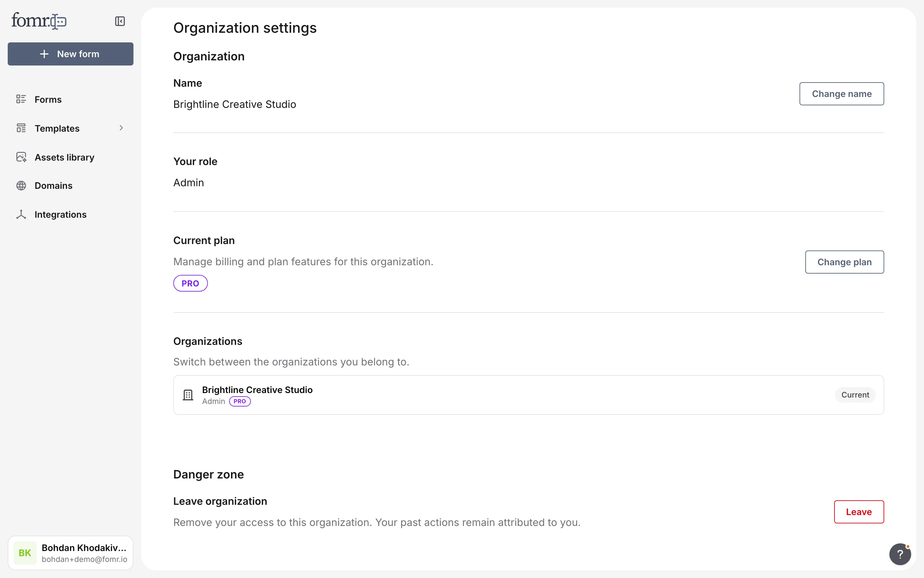
Task: Click the Integrations icon
Action: coord(21,215)
